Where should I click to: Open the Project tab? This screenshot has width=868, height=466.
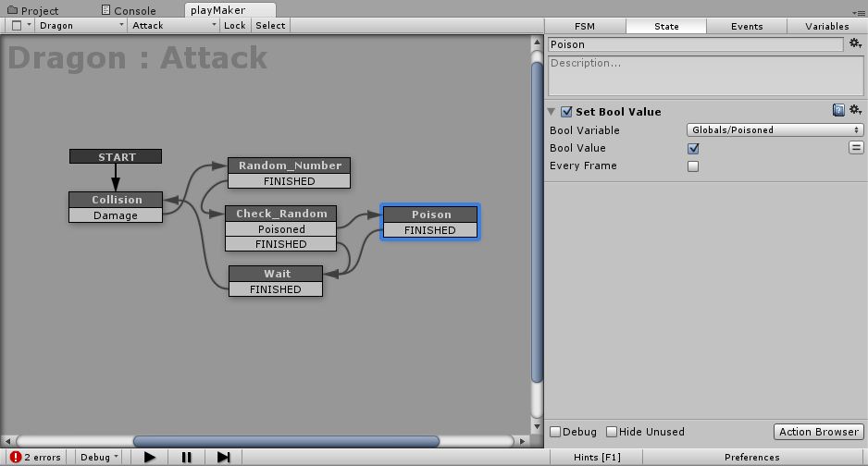pyautogui.click(x=33, y=10)
